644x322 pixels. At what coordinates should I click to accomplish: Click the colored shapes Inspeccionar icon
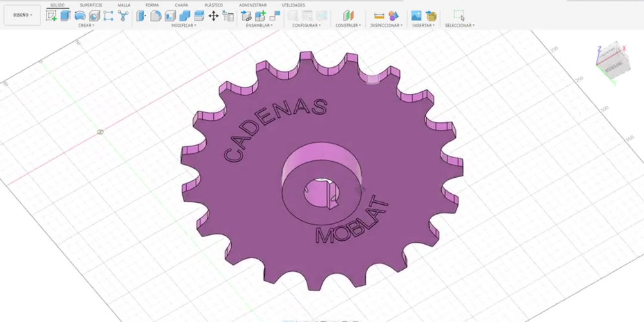pyautogui.click(x=393, y=16)
